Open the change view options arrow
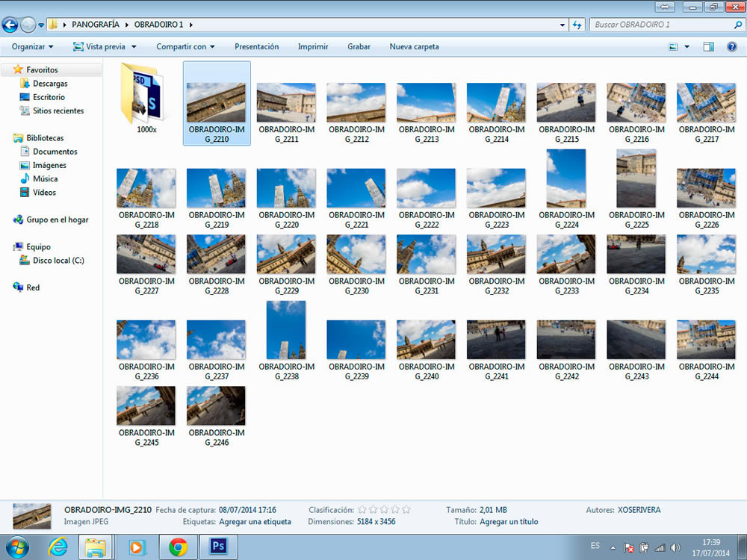Image resolution: width=747 pixels, height=560 pixels. coord(687,46)
